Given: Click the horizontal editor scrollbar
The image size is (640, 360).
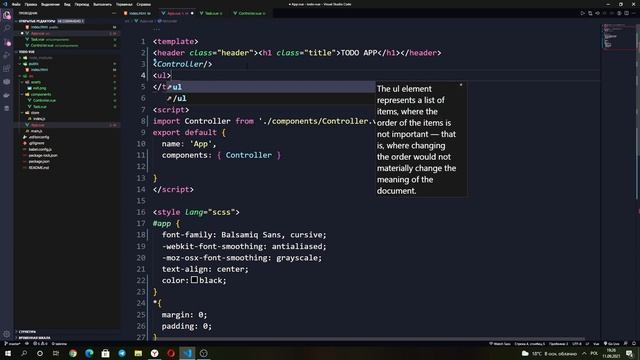Looking at the screenshot, I should tap(369, 339).
